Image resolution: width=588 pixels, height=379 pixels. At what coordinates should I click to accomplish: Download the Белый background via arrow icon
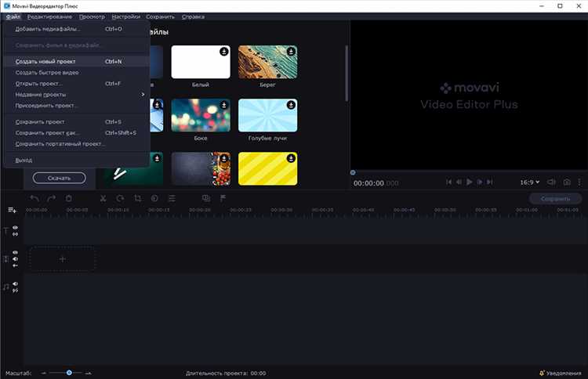click(224, 52)
